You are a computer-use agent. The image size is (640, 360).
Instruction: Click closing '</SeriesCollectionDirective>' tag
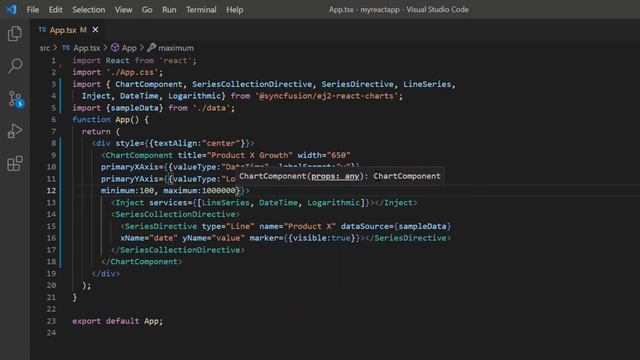click(178, 250)
